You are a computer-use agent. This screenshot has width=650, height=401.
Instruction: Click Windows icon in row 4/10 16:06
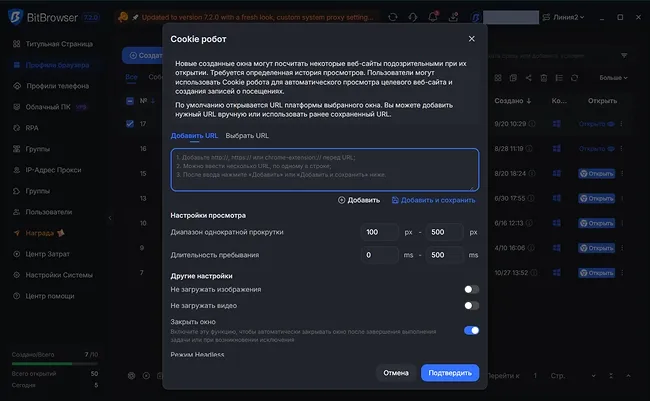tap(557, 248)
